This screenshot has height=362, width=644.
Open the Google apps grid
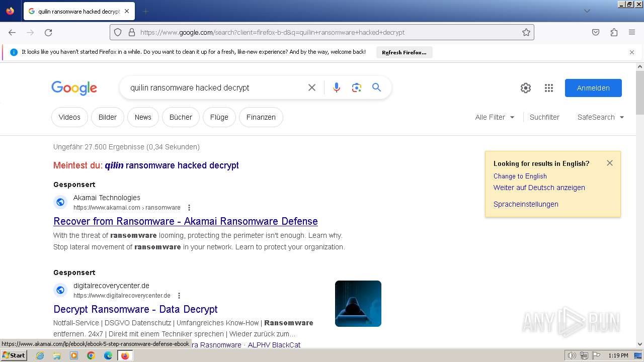pyautogui.click(x=549, y=88)
